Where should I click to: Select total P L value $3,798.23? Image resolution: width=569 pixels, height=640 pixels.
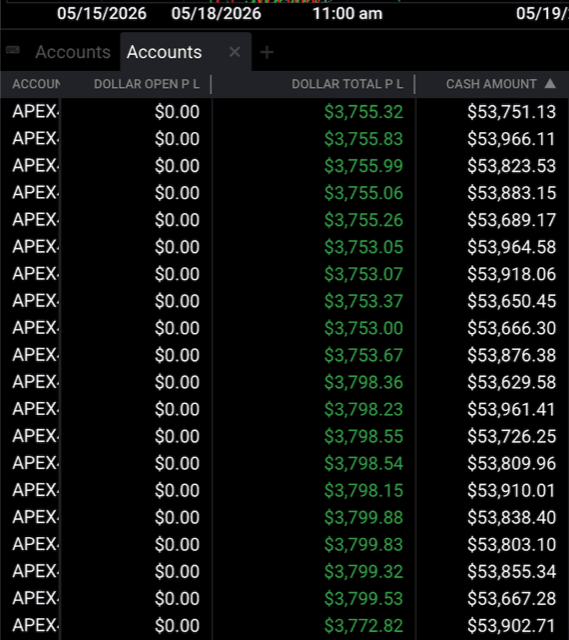pyautogui.click(x=363, y=409)
